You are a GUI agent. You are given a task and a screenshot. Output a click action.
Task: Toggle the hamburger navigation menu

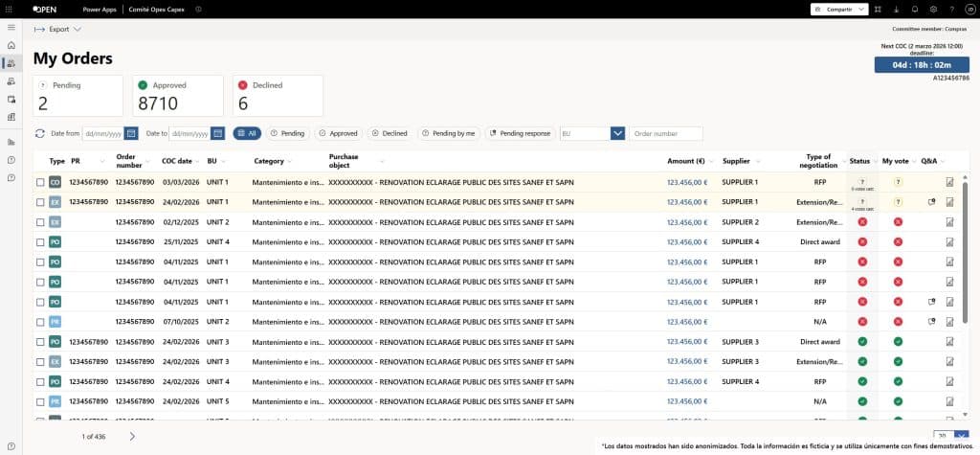pos(11,28)
